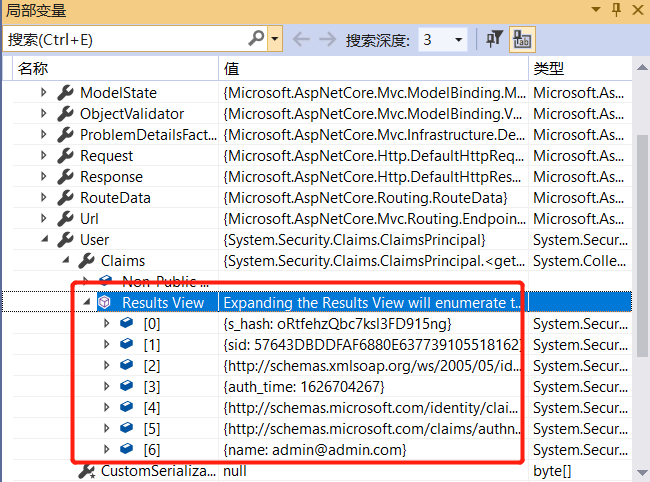Click the blue field icon of [6]
650x482 pixels.
coord(126,448)
